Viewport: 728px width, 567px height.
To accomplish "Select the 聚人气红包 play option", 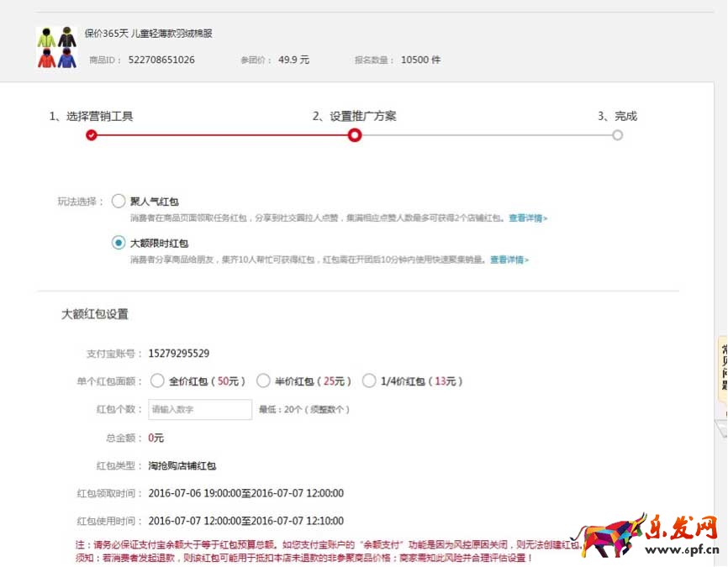I will click(119, 201).
